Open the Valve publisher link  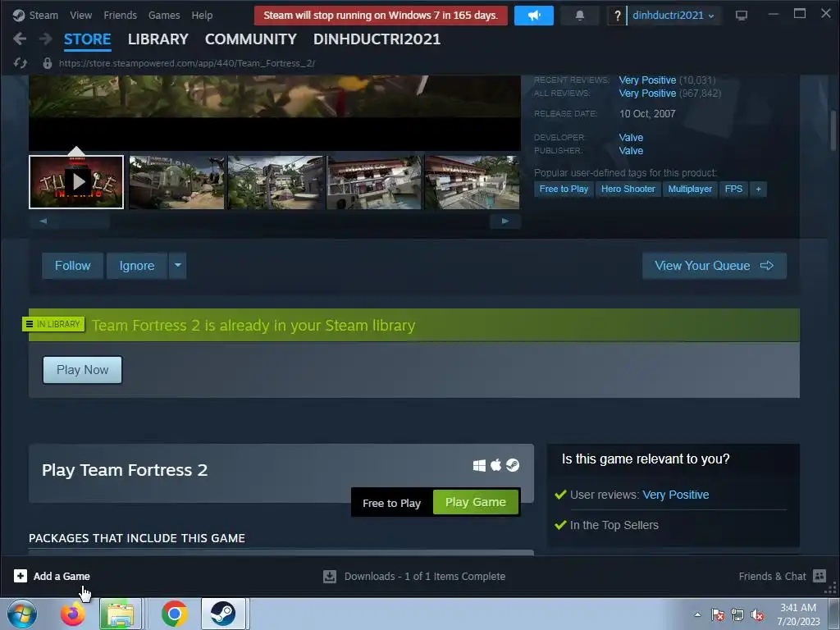[631, 151]
